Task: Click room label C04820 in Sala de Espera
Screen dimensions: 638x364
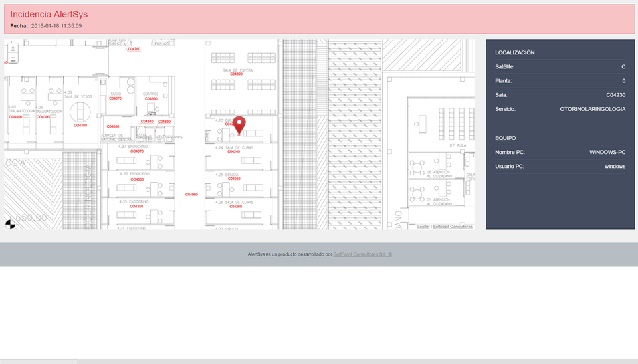Action: (237, 74)
